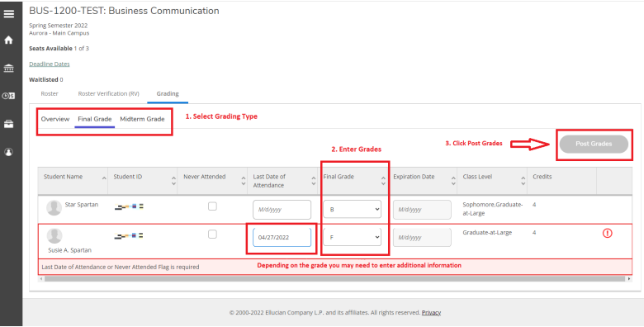
Task: Click the Last Date of Attendance required error message
Action: pos(121,267)
